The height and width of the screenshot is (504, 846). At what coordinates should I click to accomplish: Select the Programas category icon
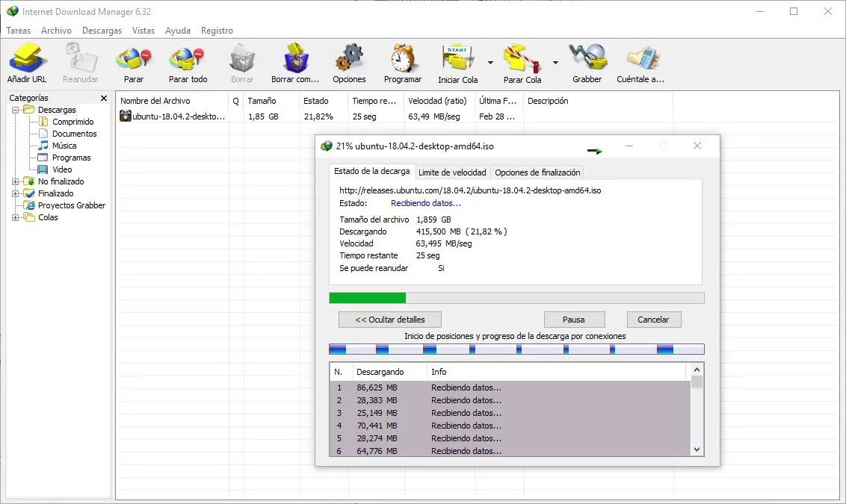click(43, 158)
